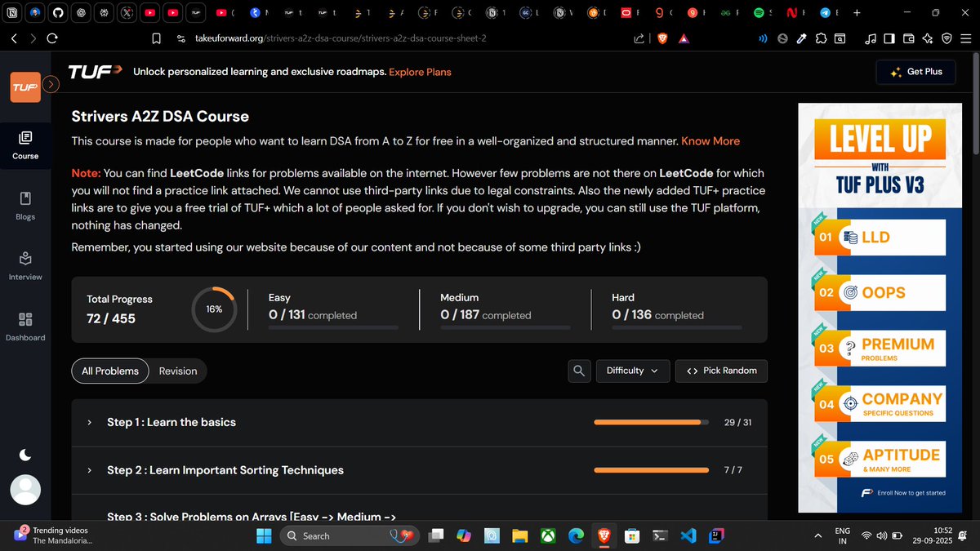Switch to the GitHub browser tab

pyautogui.click(x=59, y=13)
